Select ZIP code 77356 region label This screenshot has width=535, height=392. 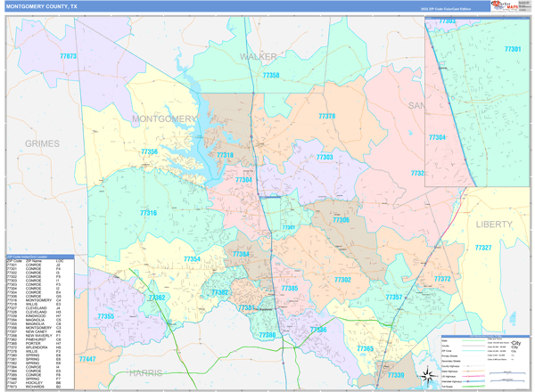click(149, 152)
